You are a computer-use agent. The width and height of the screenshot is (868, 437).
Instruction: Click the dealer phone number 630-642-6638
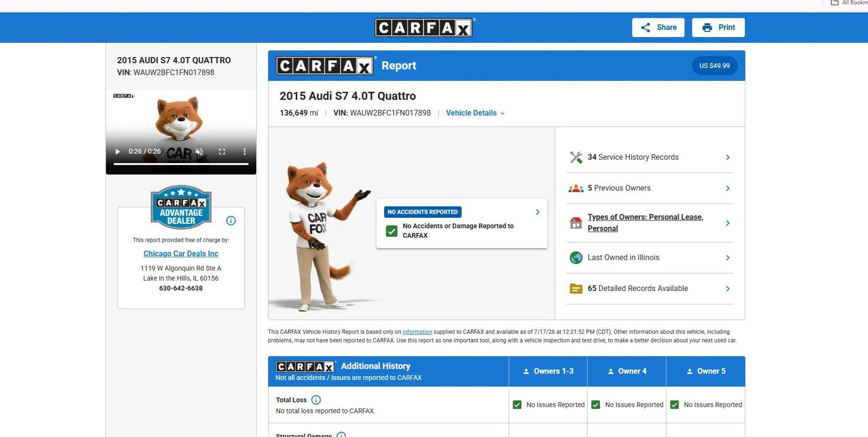[181, 288]
